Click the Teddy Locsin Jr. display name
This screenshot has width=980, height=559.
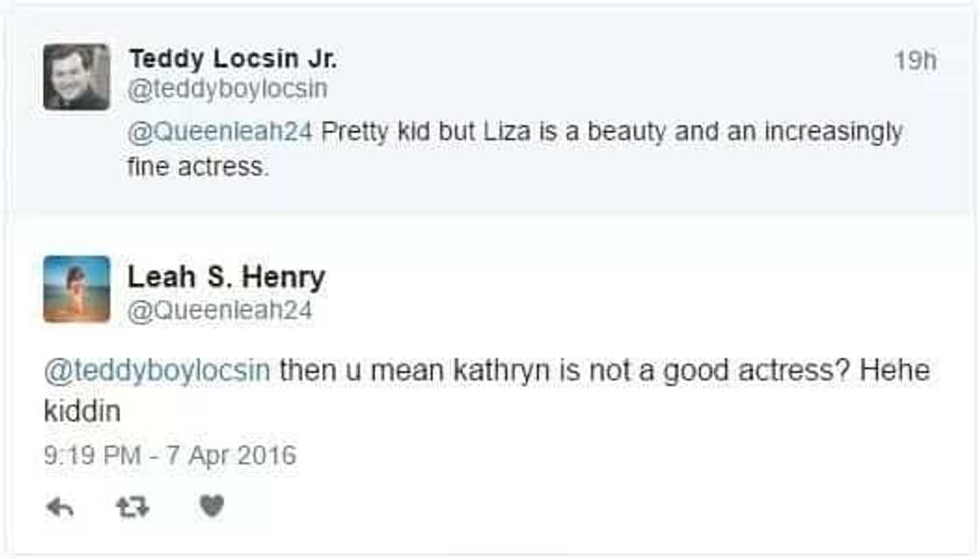pyautogui.click(x=232, y=59)
